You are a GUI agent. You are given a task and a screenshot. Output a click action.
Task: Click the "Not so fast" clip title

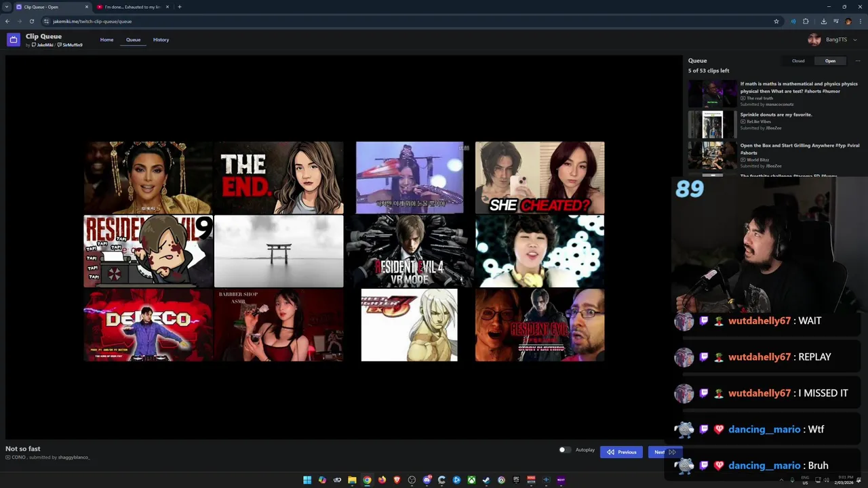click(x=23, y=449)
